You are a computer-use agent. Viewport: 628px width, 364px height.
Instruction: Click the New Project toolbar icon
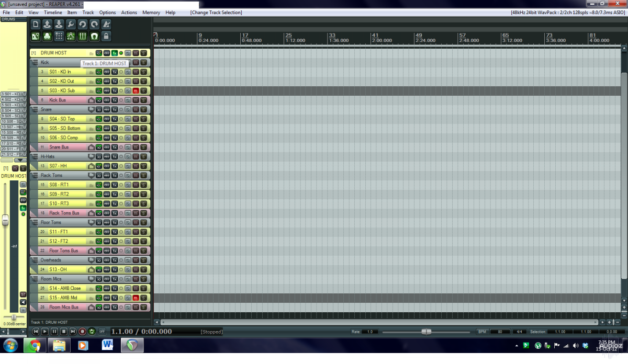pos(36,24)
